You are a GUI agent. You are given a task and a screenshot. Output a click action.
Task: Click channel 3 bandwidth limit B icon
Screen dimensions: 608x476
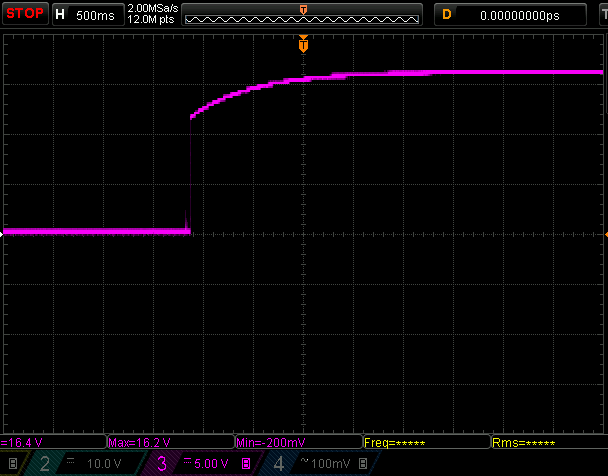coord(246,464)
